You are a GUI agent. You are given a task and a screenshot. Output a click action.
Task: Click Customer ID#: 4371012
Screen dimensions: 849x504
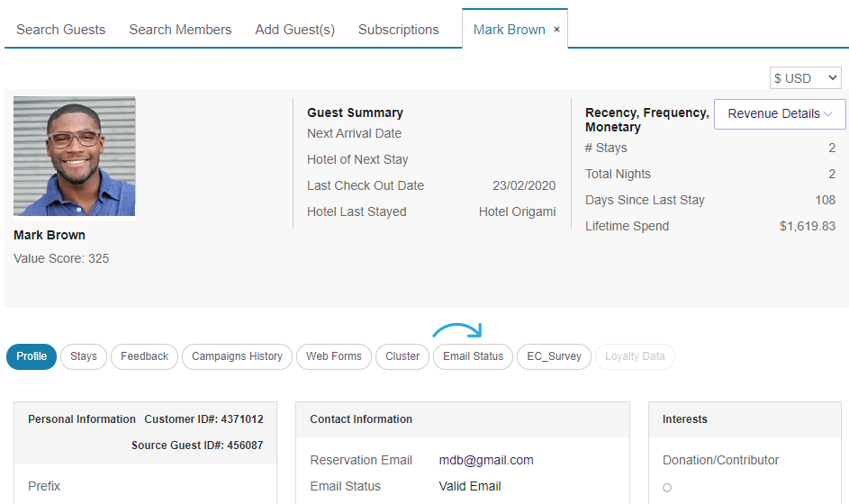coord(203,419)
